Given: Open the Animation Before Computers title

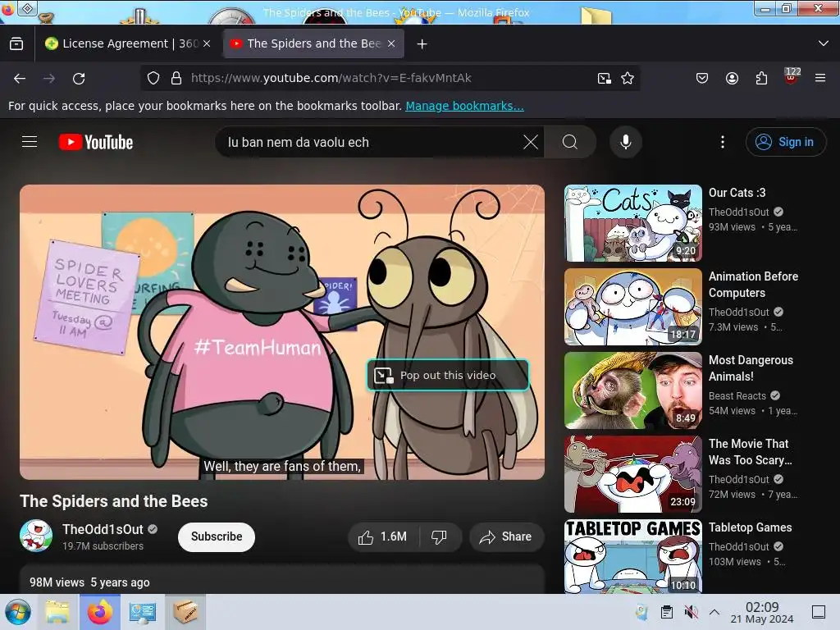Looking at the screenshot, I should 753,285.
